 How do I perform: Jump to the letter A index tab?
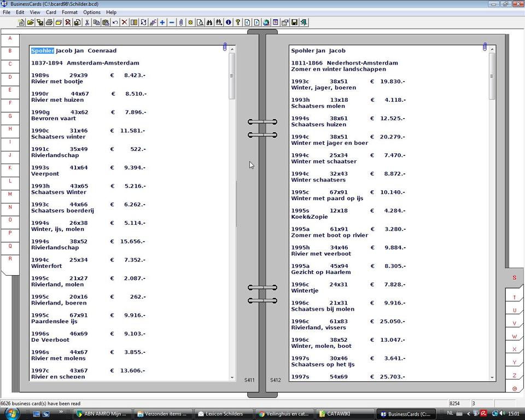click(x=10, y=38)
